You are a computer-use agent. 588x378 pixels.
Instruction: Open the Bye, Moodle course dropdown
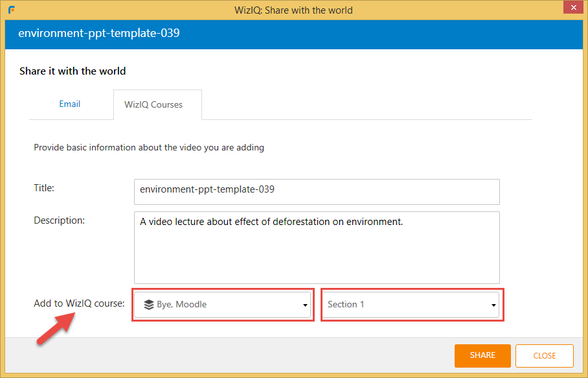223,305
